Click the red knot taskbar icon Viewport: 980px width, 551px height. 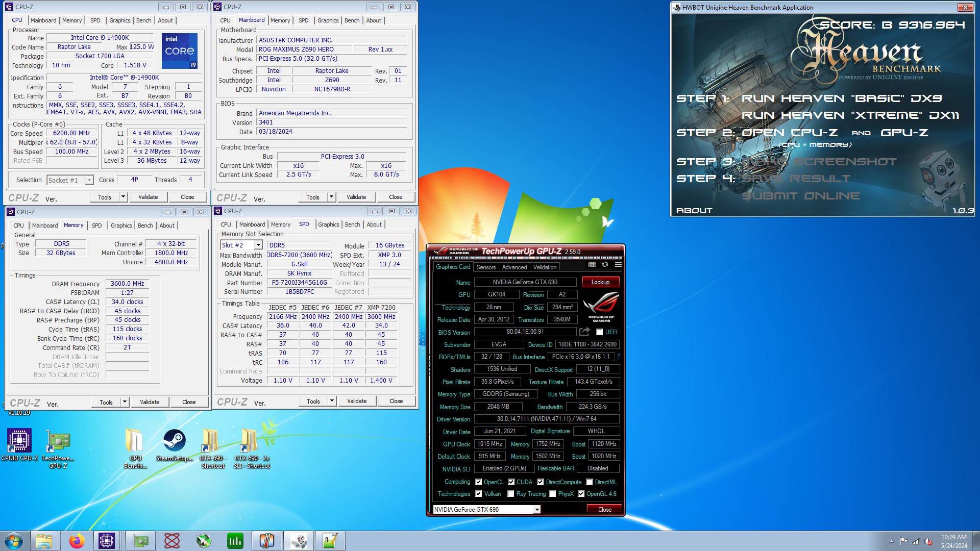point(172,541)
